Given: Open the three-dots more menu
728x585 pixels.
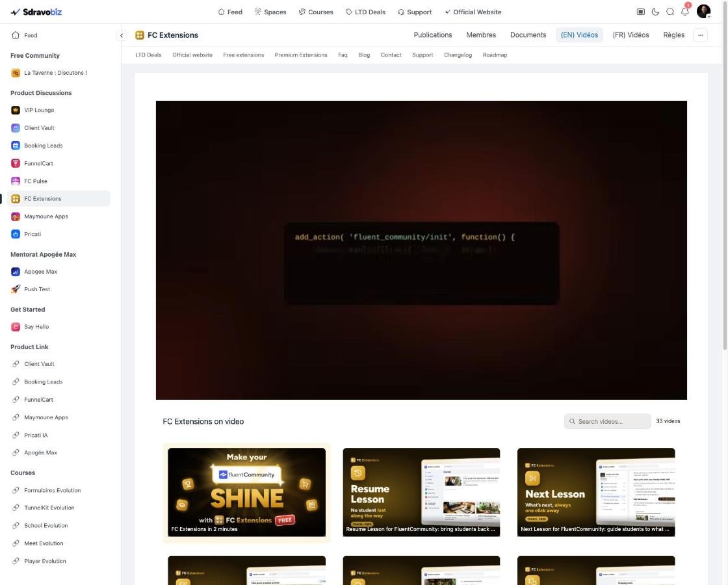Looking at the screenshot, I should pos(701,35).
